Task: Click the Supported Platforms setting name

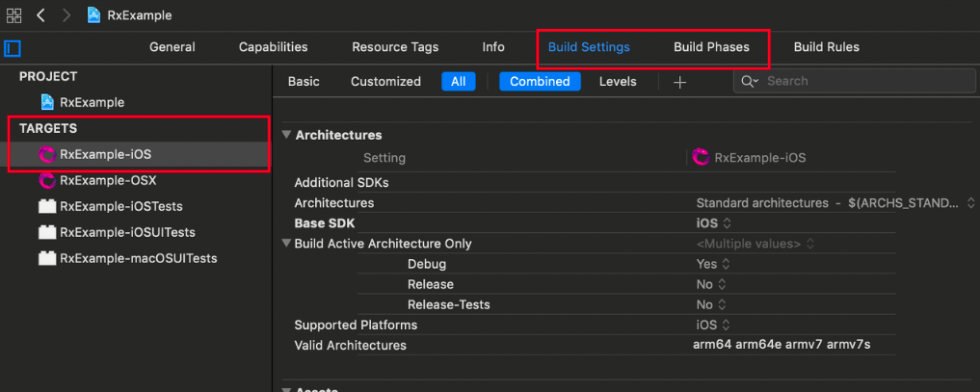Action: tap(356, 326)
